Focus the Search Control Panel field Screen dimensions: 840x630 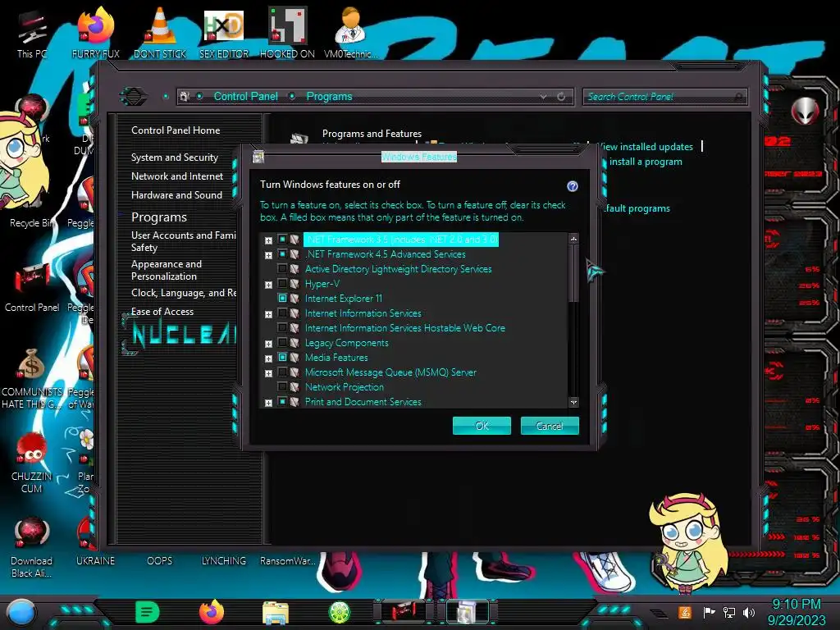(x=664, y=97)
